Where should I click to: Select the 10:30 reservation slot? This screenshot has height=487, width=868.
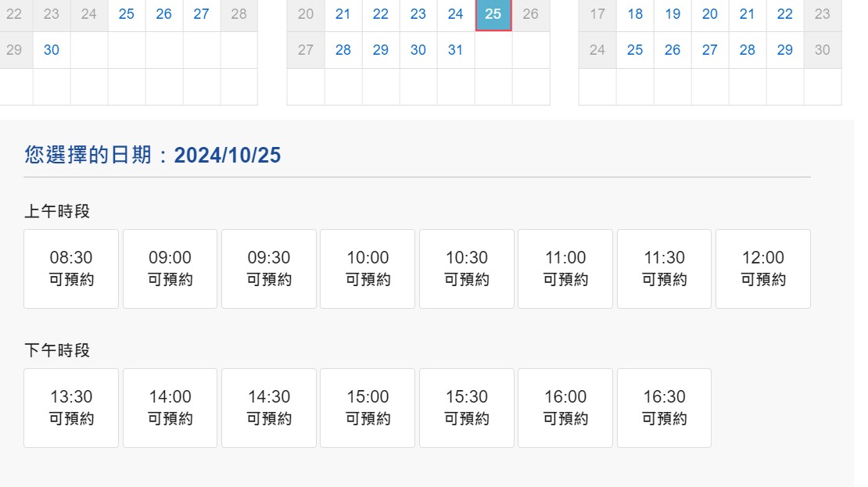[x=467, y=268]
